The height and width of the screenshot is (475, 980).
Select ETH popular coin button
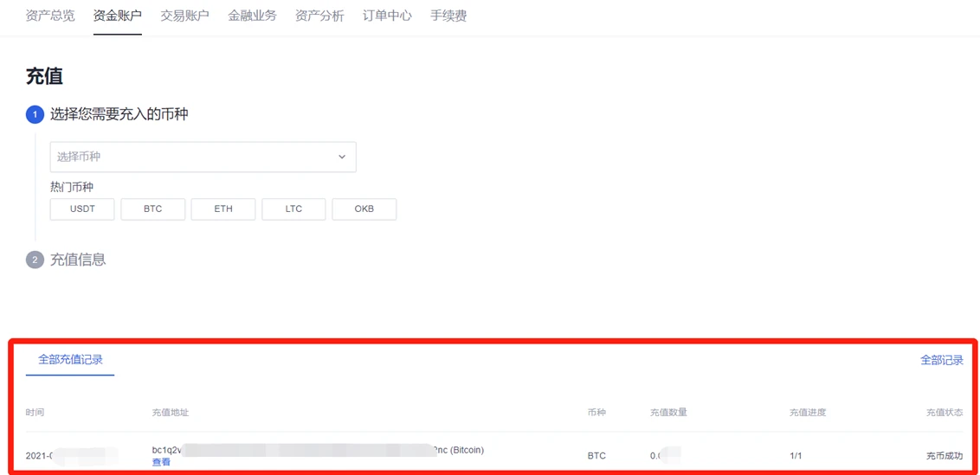(x=223, y=209)
